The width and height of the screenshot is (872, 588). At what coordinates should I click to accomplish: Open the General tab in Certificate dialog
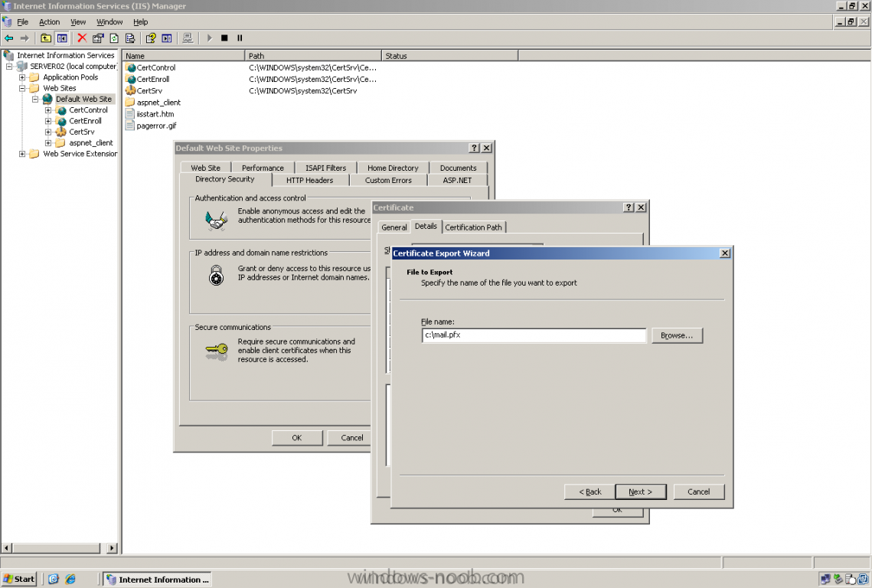[x=394, y=227]
